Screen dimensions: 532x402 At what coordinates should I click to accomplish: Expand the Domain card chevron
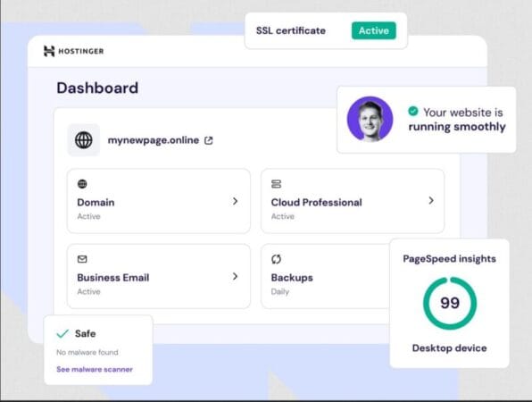(x=235, y=201)
